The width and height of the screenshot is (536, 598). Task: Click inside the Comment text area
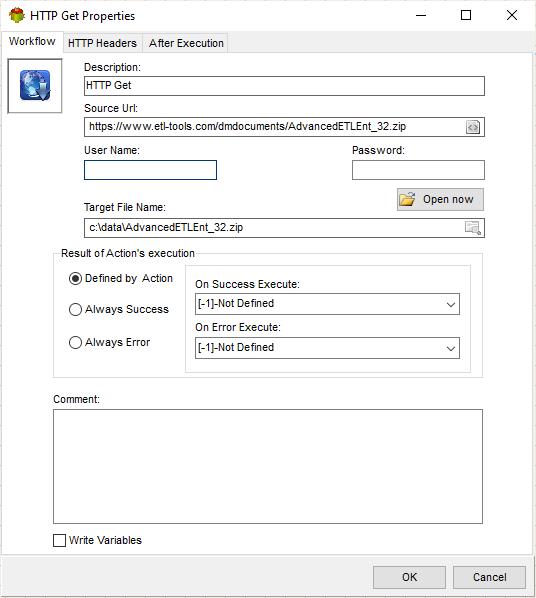point(268,466)
